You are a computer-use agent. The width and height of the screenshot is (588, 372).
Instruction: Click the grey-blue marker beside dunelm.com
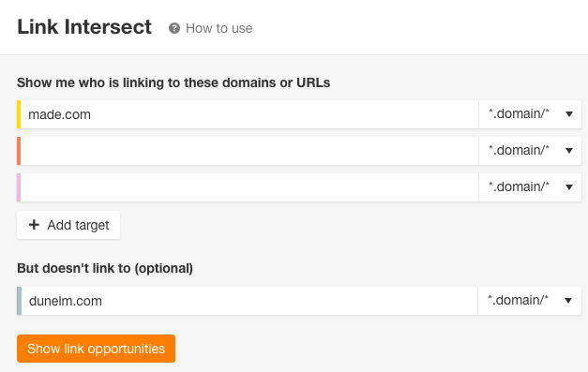pyautogui.click(x=19, y=301)
